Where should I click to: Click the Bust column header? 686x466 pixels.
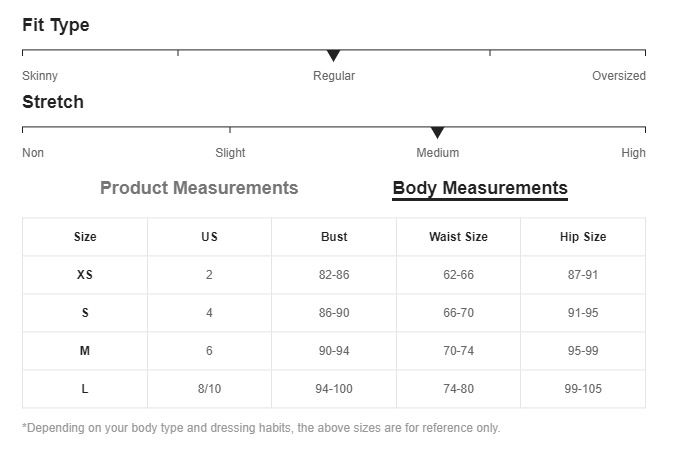[x=334, y=237]
